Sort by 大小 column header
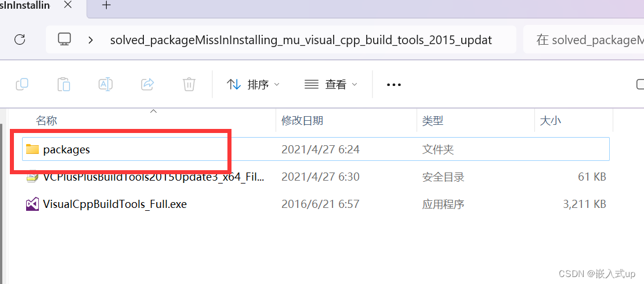 (x=551, y=120)
